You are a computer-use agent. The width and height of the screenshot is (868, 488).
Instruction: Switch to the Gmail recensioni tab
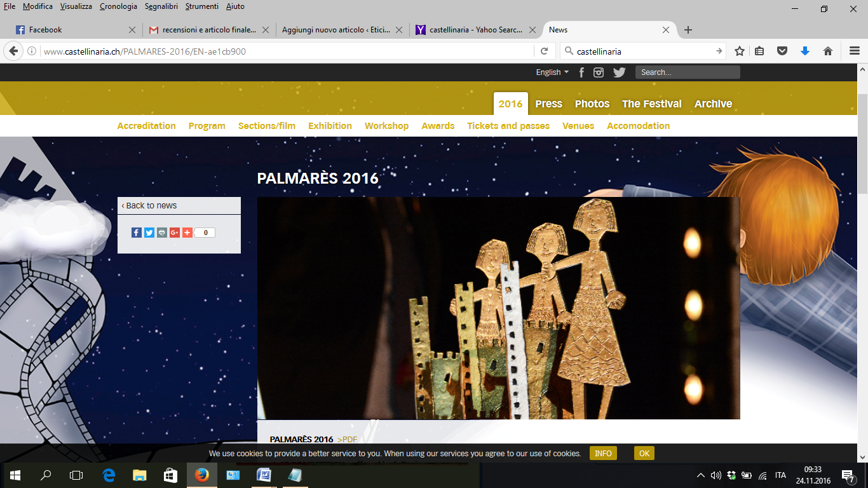point(208,30)
